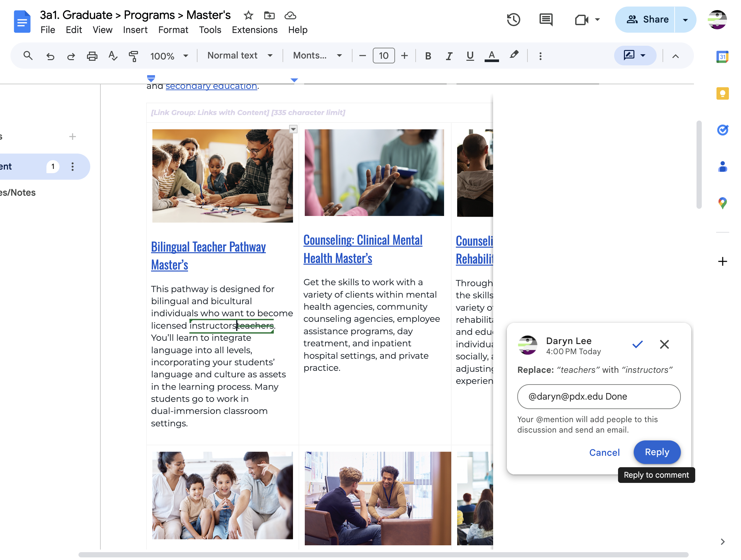
Task: Search the menus magnifier icon
Action: 28,56
